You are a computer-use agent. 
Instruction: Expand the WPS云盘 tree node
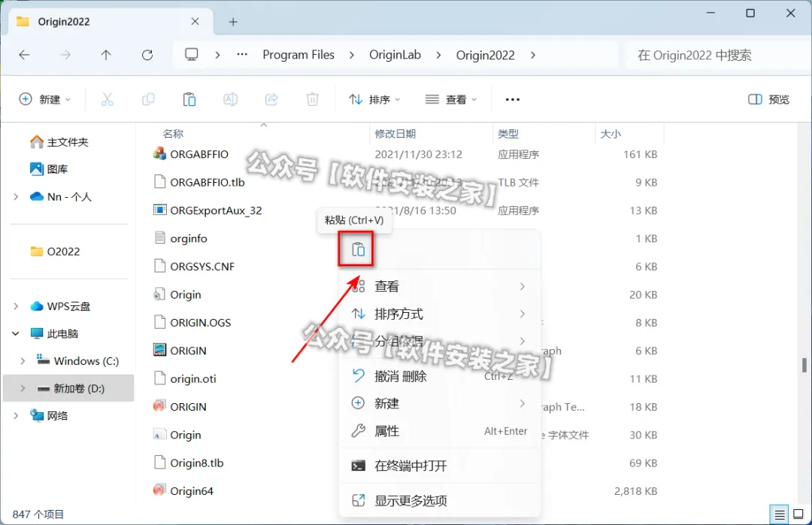point(16,306)
